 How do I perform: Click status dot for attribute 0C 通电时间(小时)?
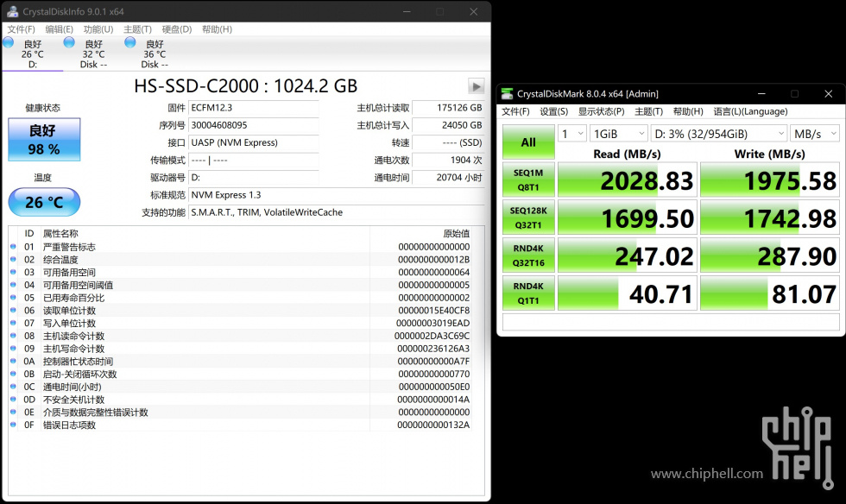click(x=14, y=387)
